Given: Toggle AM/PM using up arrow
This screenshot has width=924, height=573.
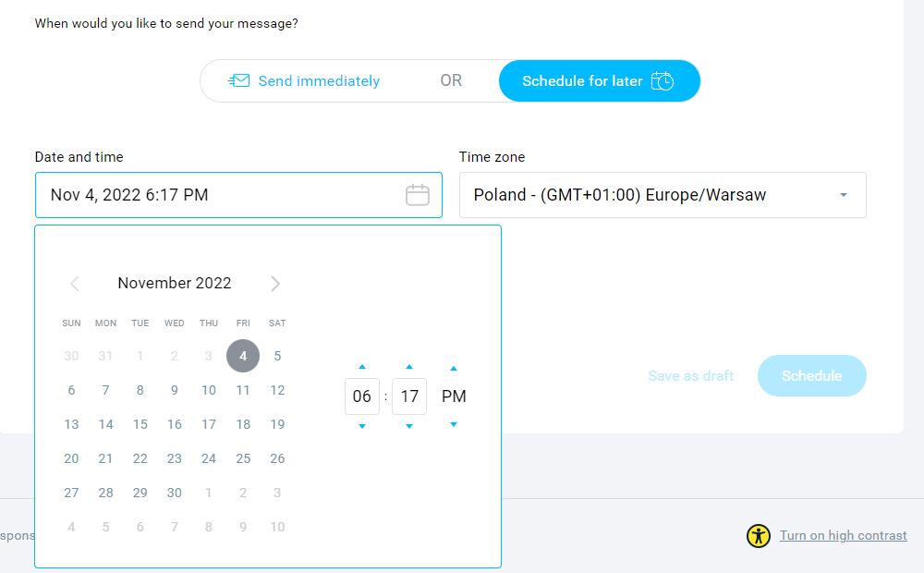Looking at the screenshot, I should [x=453, y=369].
